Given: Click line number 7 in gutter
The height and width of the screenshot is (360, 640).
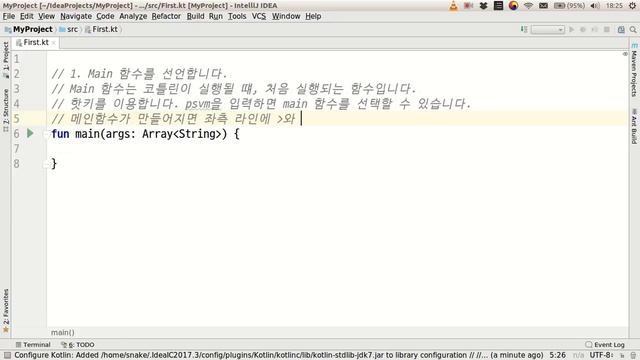Looking at the screenshot, I should tap(16, 149).
